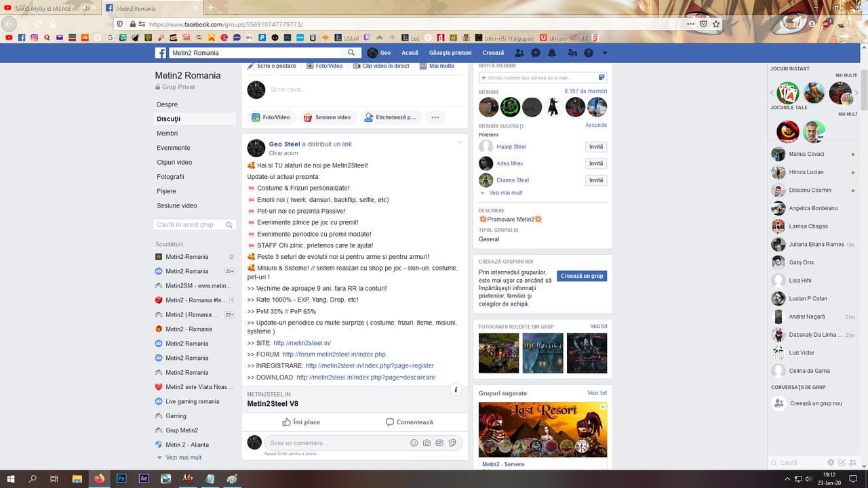Attach a photo using comment camera icon

[x=427, y=443]
